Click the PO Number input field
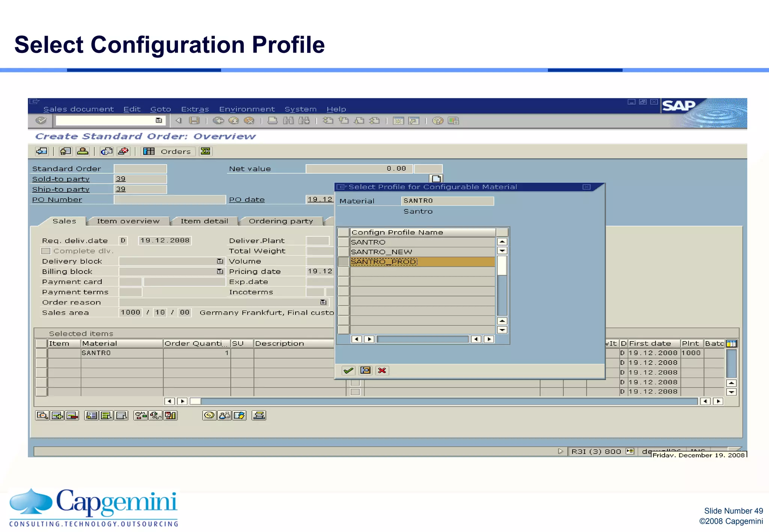 [x=170, y=200]
